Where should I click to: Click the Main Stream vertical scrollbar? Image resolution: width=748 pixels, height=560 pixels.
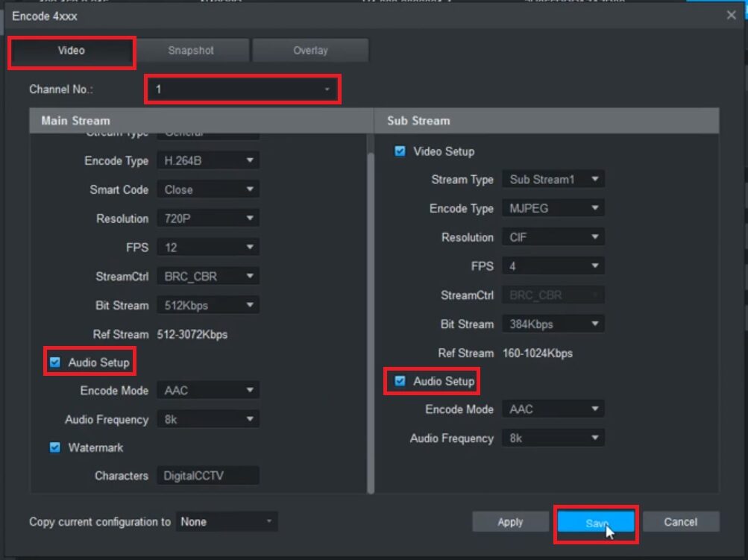(x=371, y=313)
